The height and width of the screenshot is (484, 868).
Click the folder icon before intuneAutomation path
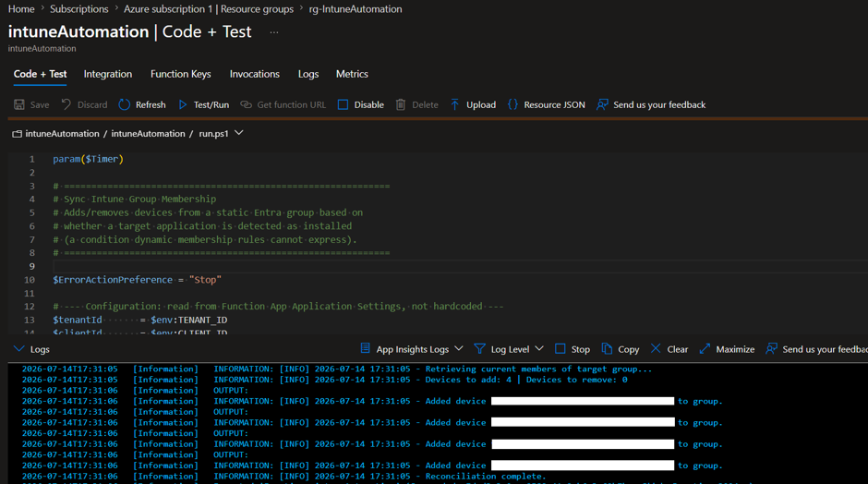18,134
